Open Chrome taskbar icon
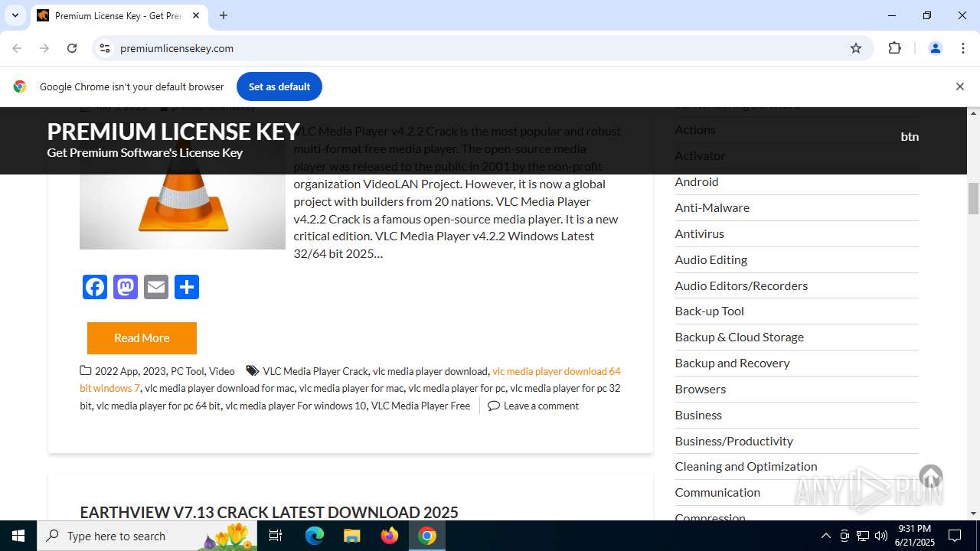Screen dimensions: 980x551 coord(427,536)
